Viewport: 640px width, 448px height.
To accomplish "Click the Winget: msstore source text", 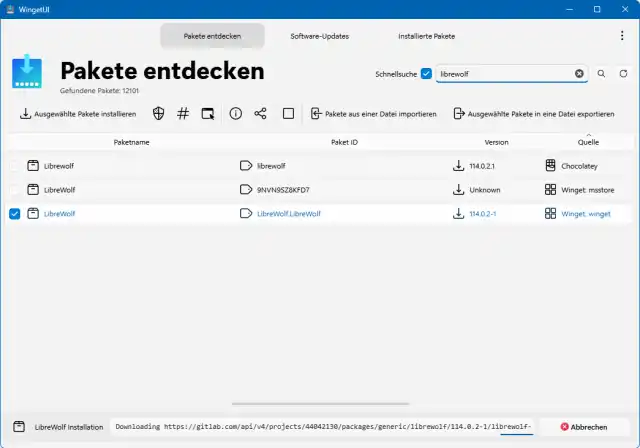I will [x=587, y=190].
